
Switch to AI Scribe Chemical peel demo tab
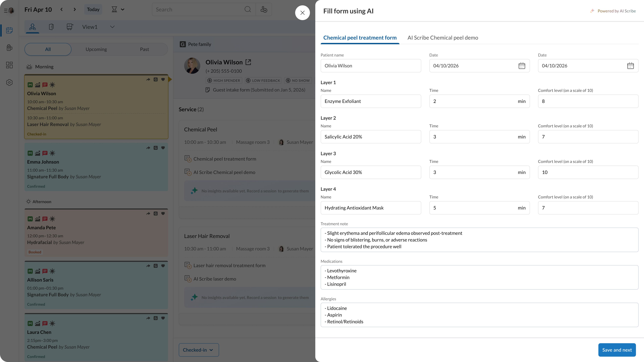pos(443,38)
